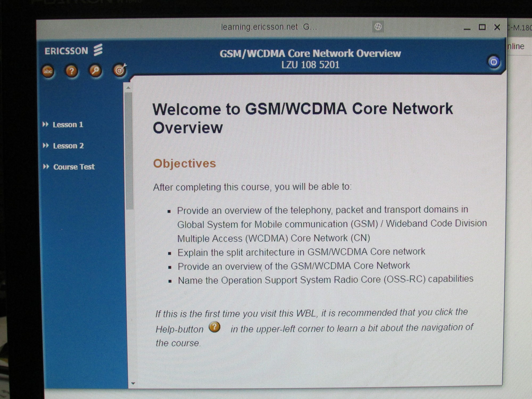Open the Course Test
Screen dimensions: 532x399
[x=74, y=167]
